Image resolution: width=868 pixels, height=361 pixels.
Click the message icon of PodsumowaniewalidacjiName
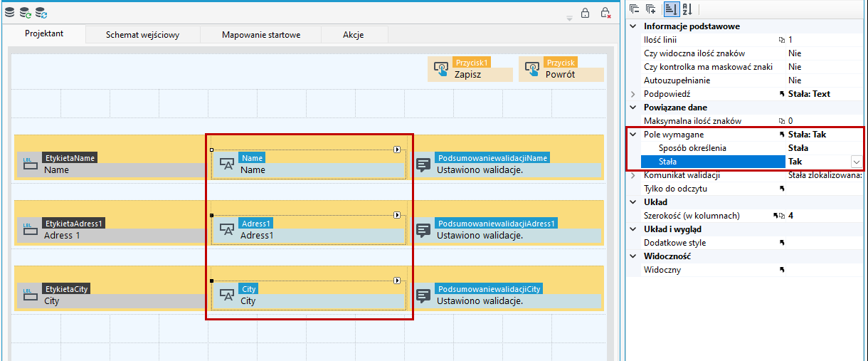coord(423,165)
